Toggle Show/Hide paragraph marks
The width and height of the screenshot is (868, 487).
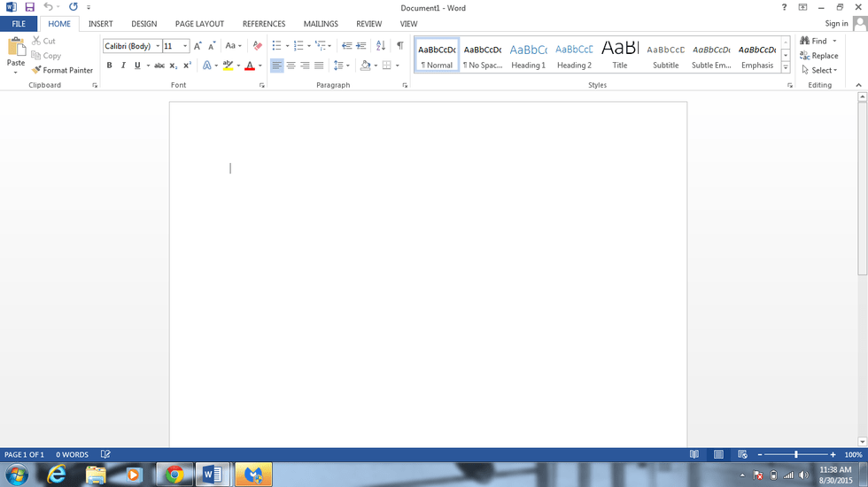pos(399,46)
